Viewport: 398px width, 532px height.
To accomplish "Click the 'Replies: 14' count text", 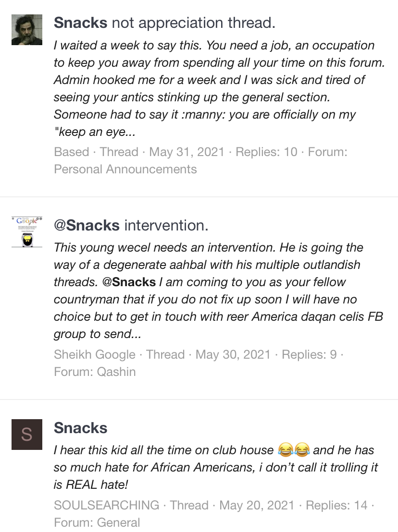I will coord(336,505).
